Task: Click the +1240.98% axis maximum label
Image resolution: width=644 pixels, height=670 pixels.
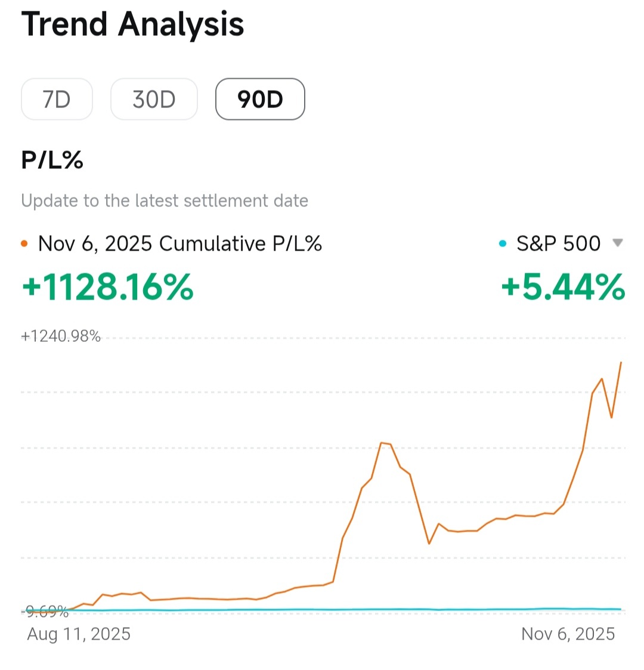Action: (x=61, y=336)
